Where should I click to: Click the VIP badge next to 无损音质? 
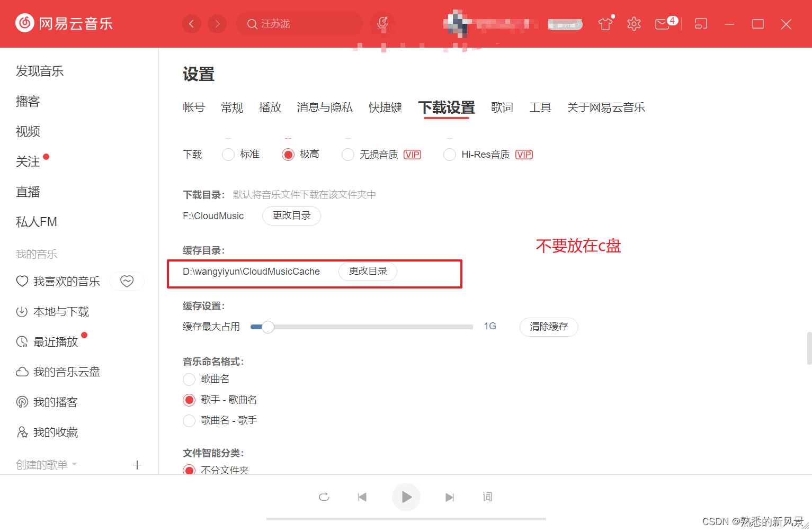pyautogui.click(x=412, y=155)
